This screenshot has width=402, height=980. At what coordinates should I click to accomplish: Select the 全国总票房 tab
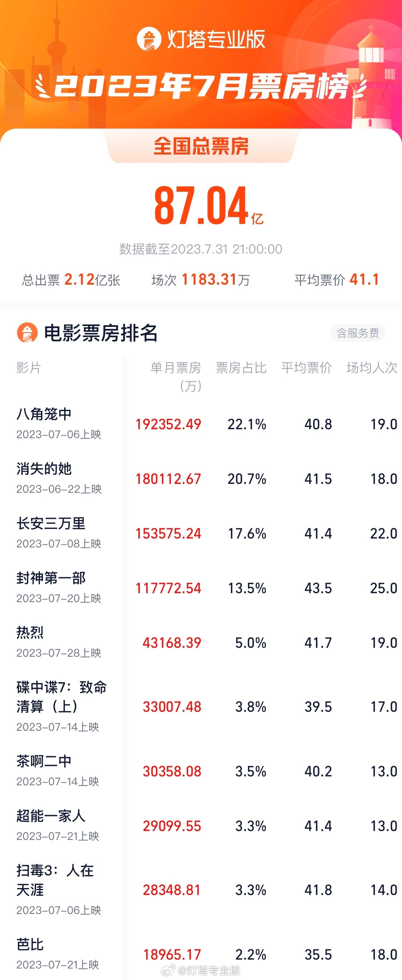pyautogui.click(x=201, y=146)
